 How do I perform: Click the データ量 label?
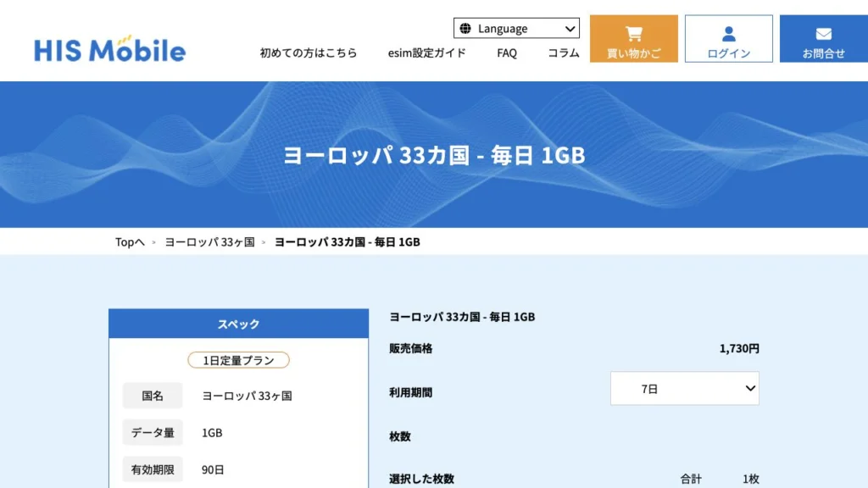(x=153, y=433)
